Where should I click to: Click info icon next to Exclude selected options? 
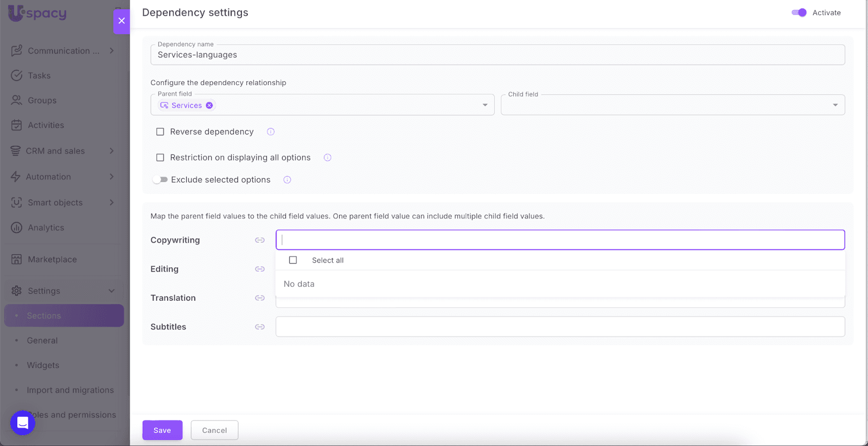point(288,180)
